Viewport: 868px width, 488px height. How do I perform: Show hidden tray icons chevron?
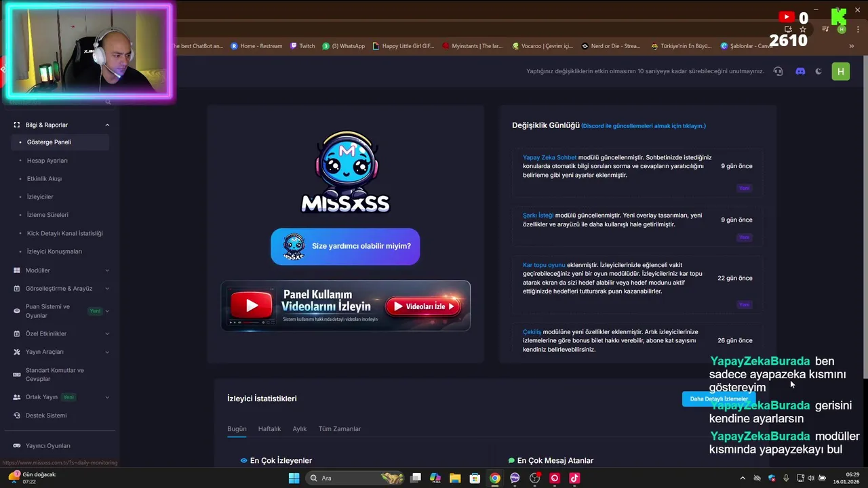point(743,478)
